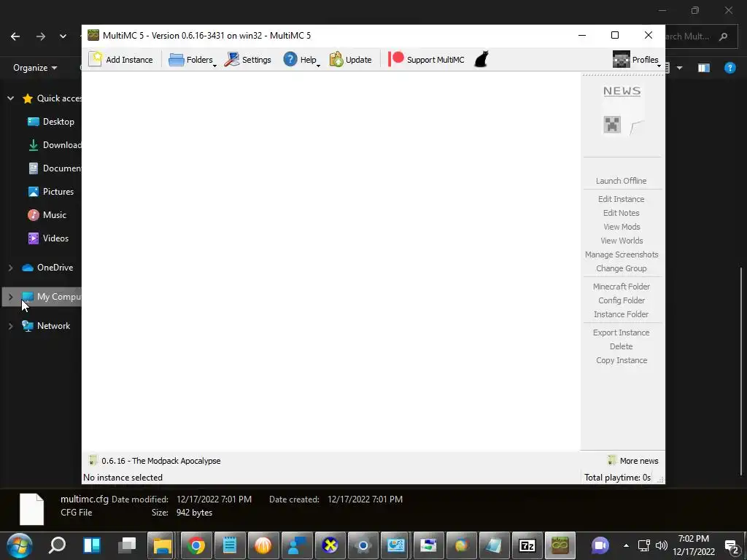747x560 pixels.
Task: Open the Organize menu in Explorer
Action: click(35, 68)
